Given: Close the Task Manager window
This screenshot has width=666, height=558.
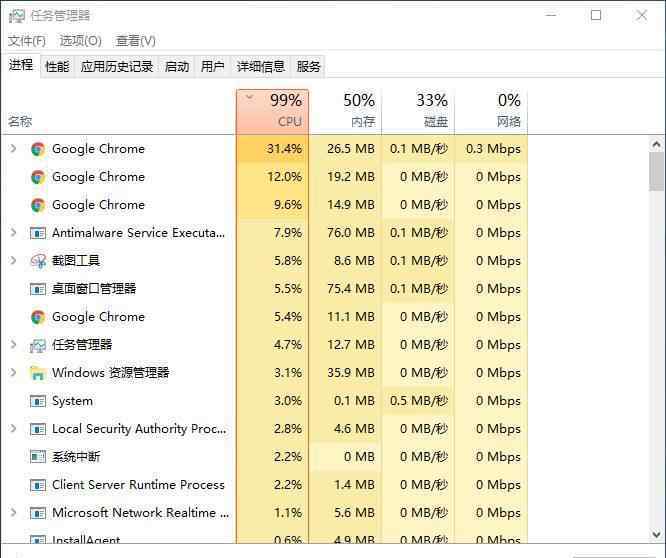Looking at the screenshot, I should [641, 15].
